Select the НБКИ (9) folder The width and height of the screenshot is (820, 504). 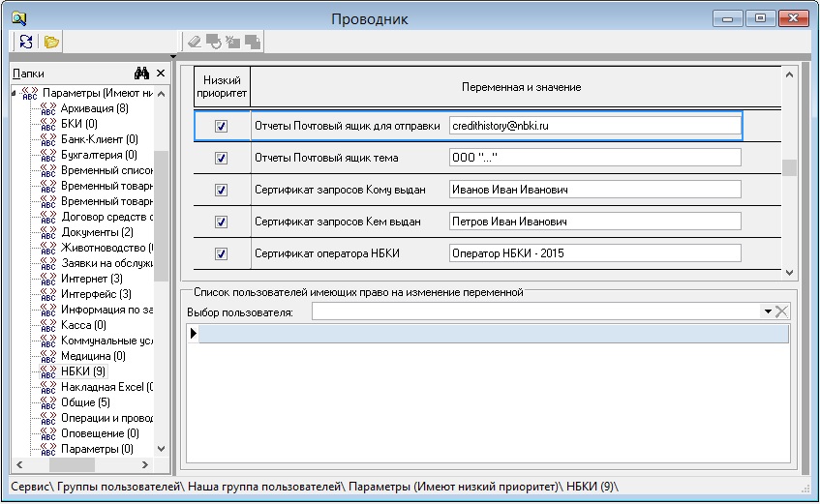click(83, 371)
